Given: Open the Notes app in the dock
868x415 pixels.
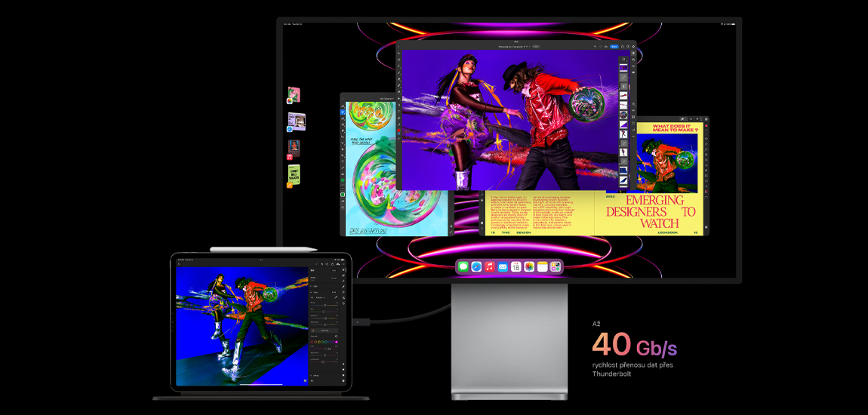Looking at the screenshot, I should pos(542,267).
